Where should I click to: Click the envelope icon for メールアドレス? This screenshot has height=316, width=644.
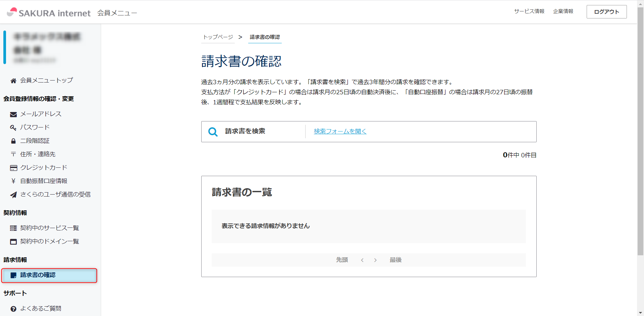point(13,114)
